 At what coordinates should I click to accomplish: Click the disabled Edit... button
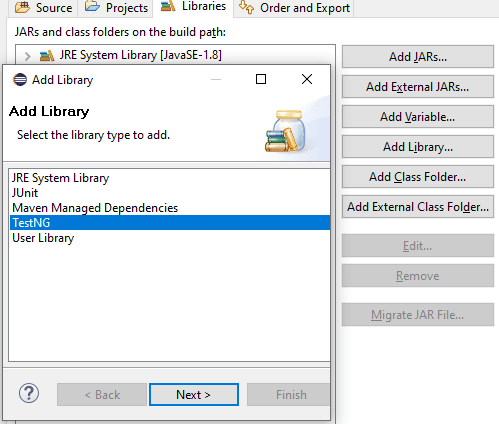[418, 246]
